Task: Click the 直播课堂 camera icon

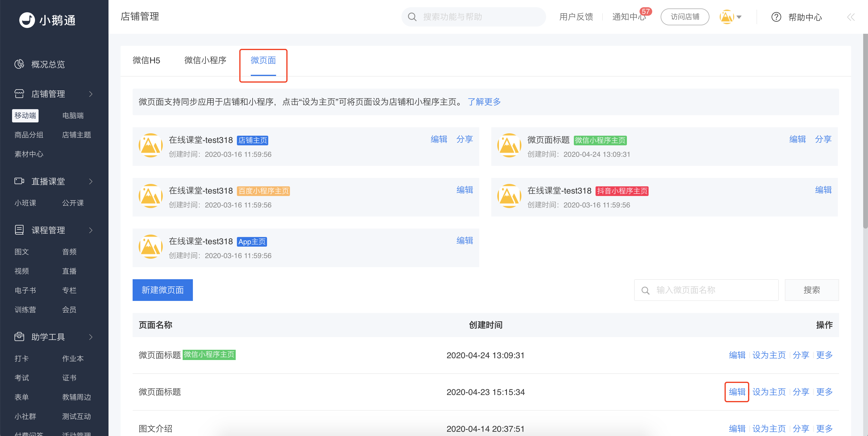Action: click(x=19, y=181)
